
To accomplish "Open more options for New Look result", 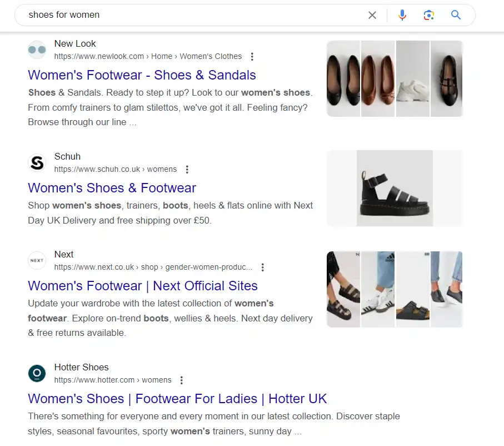I will point(252,57).
